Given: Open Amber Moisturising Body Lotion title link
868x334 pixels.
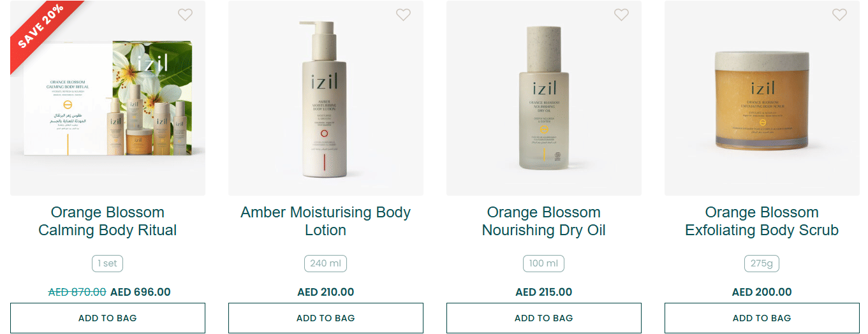Looking at the screenshot, I should coord(326,221).
